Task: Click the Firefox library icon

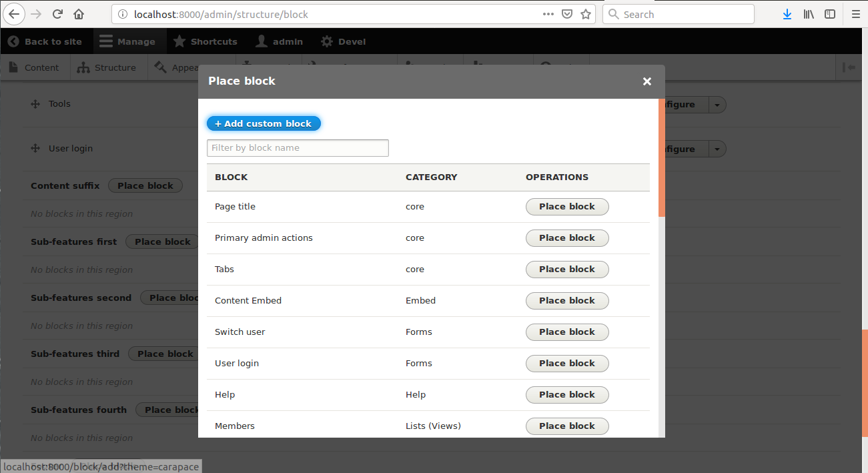Action: pos(808,13)
